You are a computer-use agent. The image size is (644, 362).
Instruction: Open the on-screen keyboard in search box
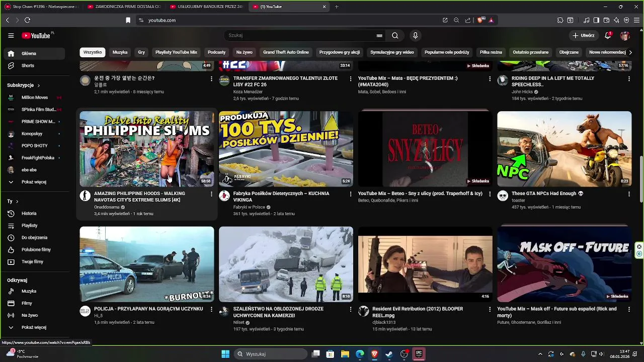click(379, 36)
